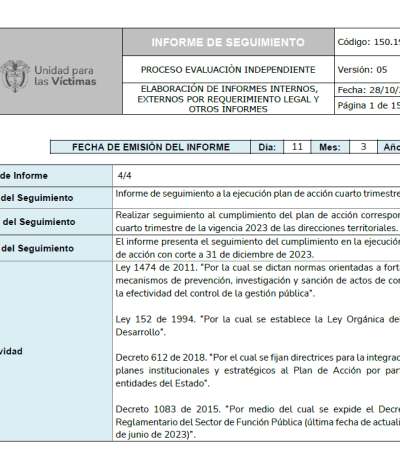The height and width of the screenshot is (450, 400).
Task: Click the Página 1 de 15 cell
Action: 367,106
